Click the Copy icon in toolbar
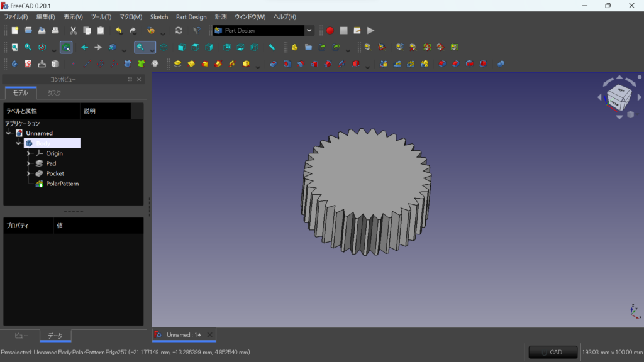Viewport: 644px width, 362px height. (87, 31)
